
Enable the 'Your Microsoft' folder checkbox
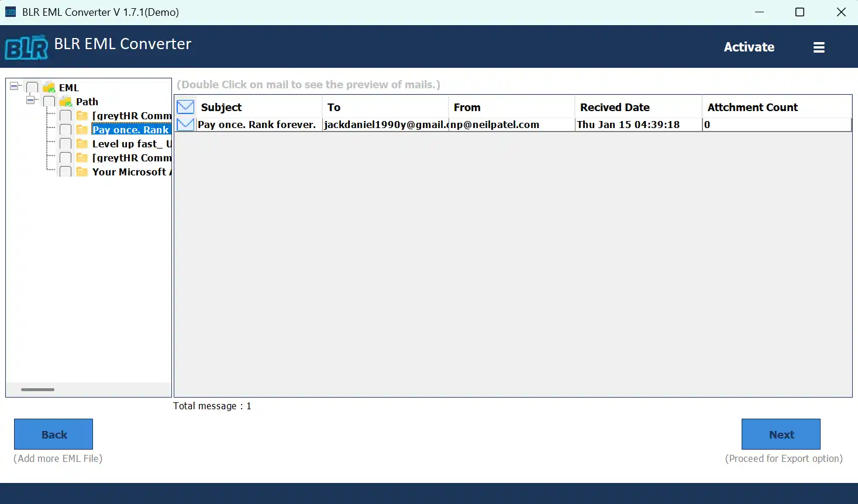tap(66, 172)
